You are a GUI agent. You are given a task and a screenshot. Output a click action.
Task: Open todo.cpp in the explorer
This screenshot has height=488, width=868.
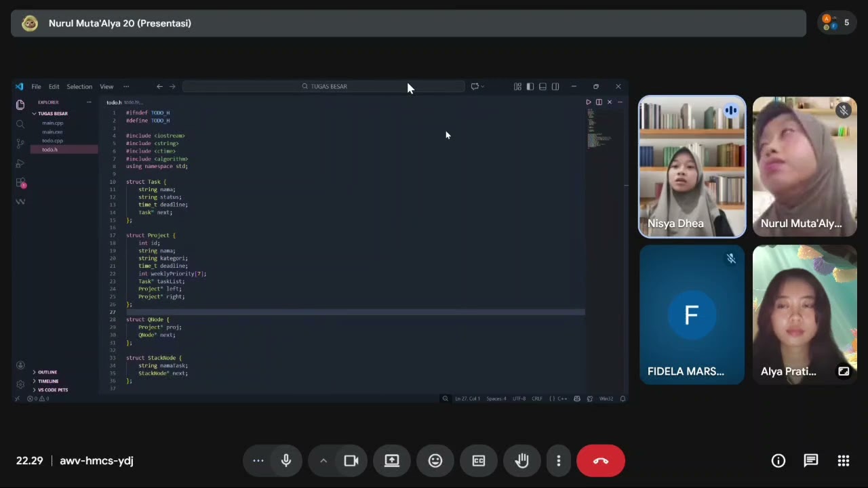click(x=52, y=141)
